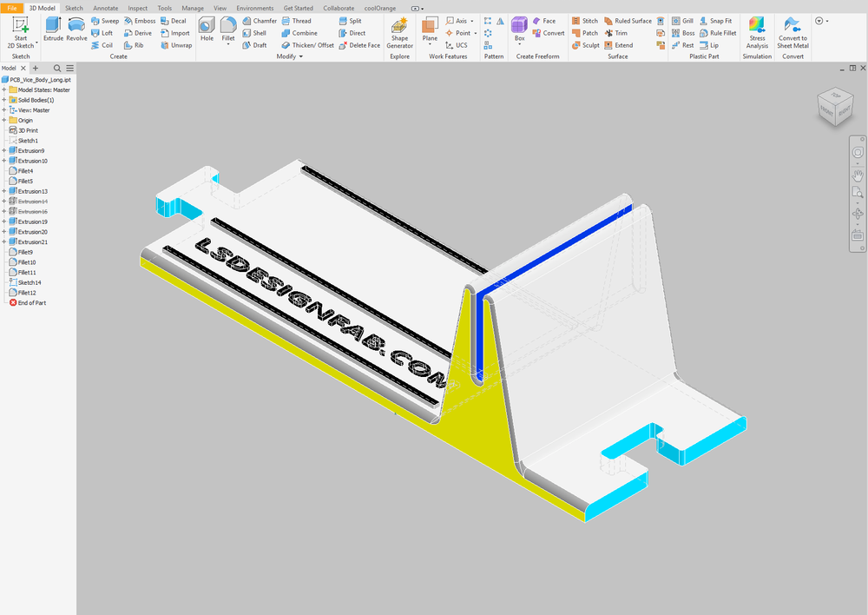Open the File menu
This screenshot has height=615, width=868.
11,9
